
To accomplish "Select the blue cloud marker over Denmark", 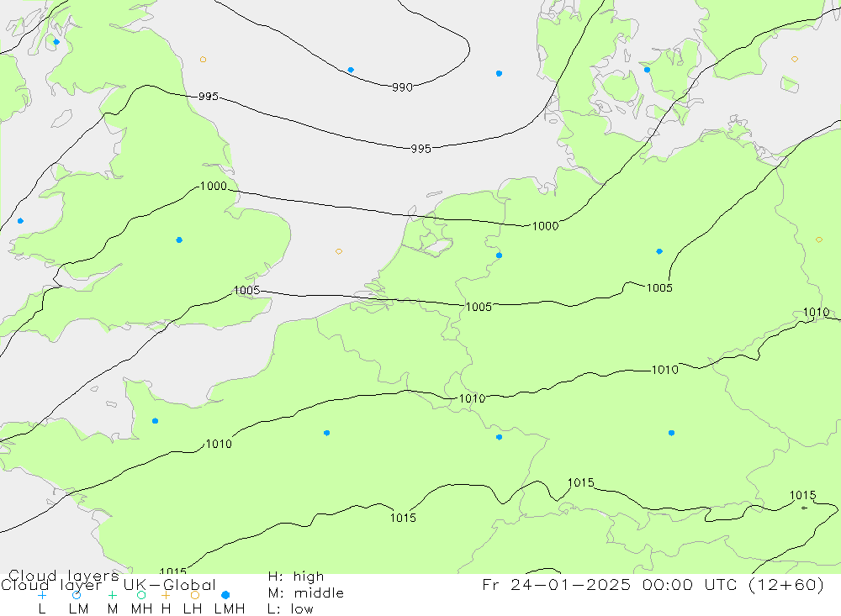I will point(647,70).
